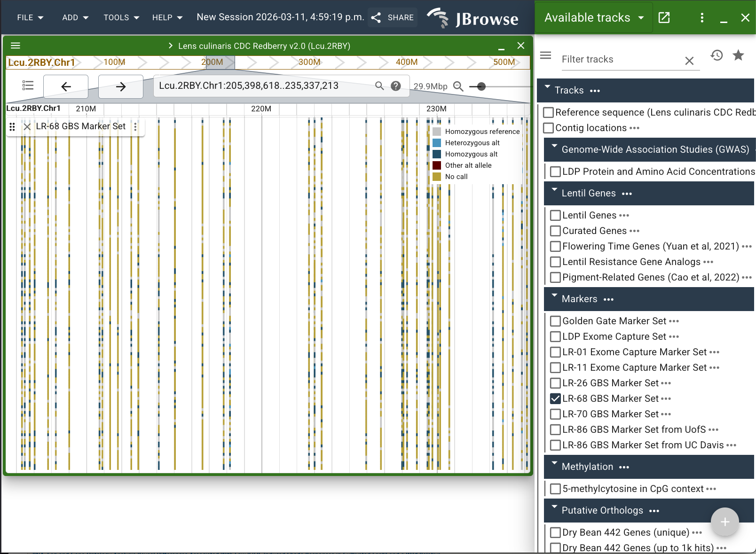The width and height of the screenshot is (756, 554).
Task: Click the location search magnifier icon
Action: point(379,86)
